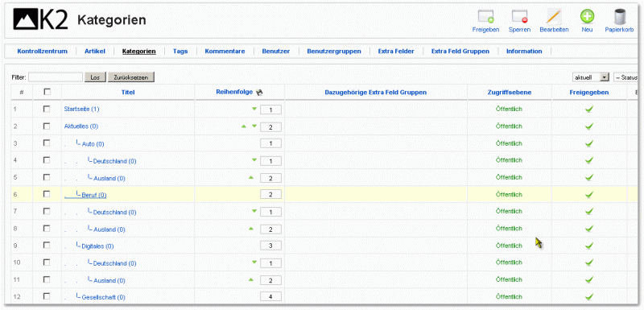Viewport: 644px width, 310px height.
Task: Move row 11 Ausland up
Action: tap(251, 279)
